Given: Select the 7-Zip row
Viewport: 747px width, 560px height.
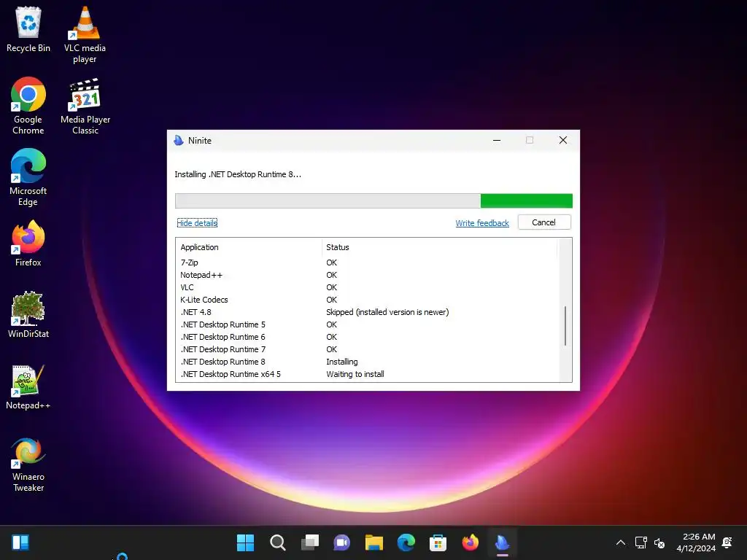Looking at the screenshot, I should pos(367,262).
